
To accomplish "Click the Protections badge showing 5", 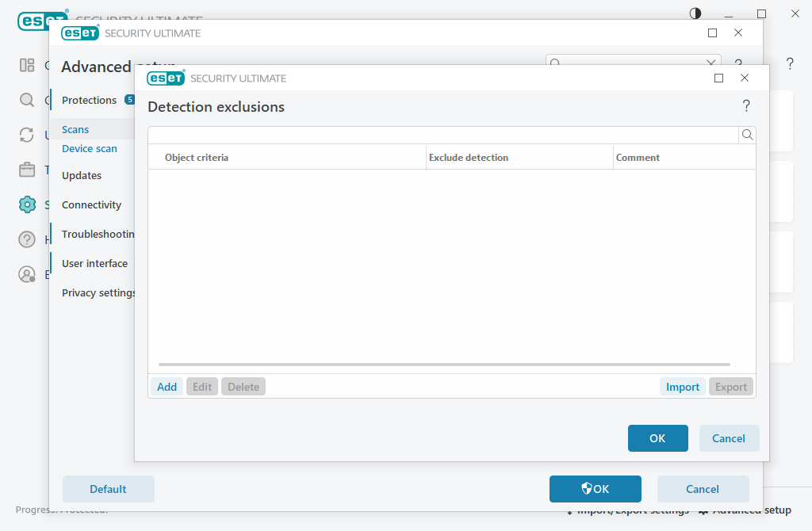I will [130, 100].
